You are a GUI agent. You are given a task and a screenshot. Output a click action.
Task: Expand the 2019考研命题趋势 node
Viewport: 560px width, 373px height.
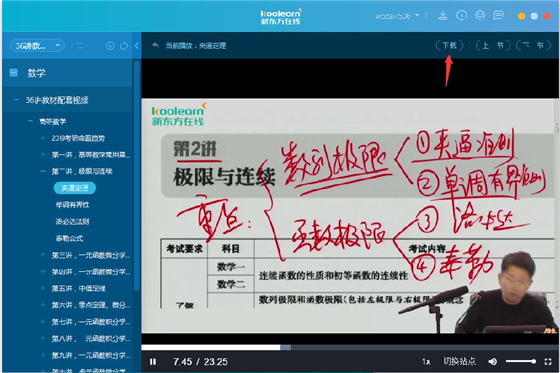43,138
